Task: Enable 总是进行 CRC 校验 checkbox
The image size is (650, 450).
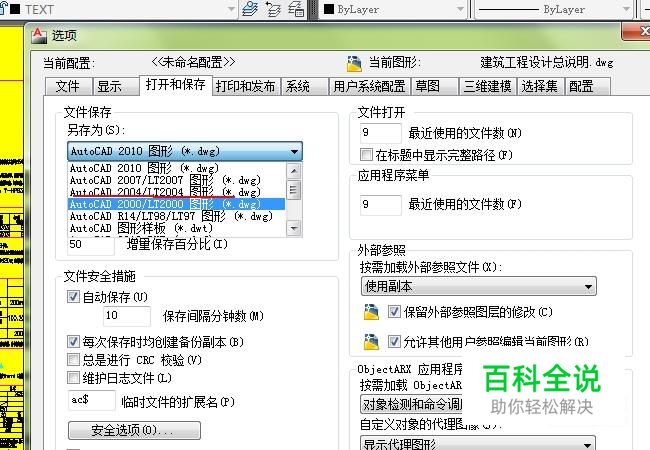Action: [x=73, y=359]
